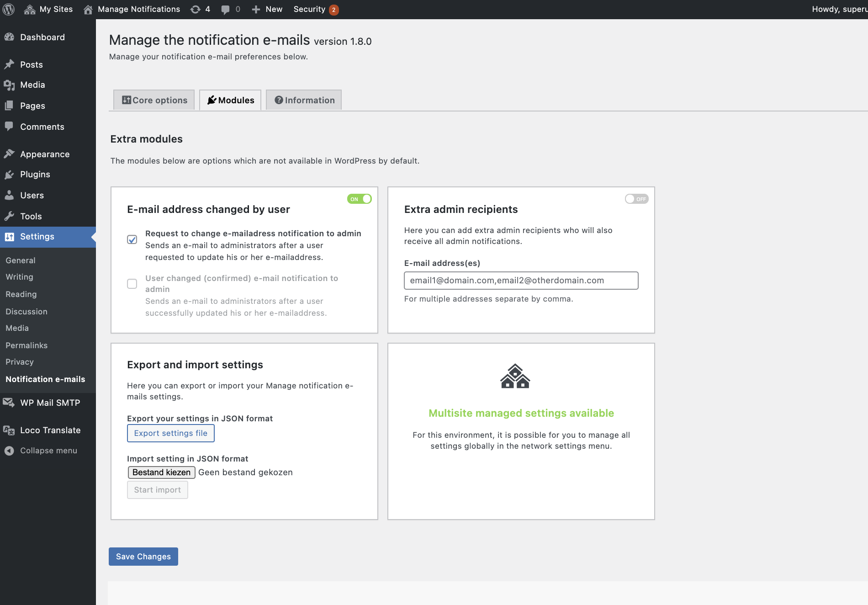Click the Loco Translate icon

pyautogui.click(x=9, y=430)
